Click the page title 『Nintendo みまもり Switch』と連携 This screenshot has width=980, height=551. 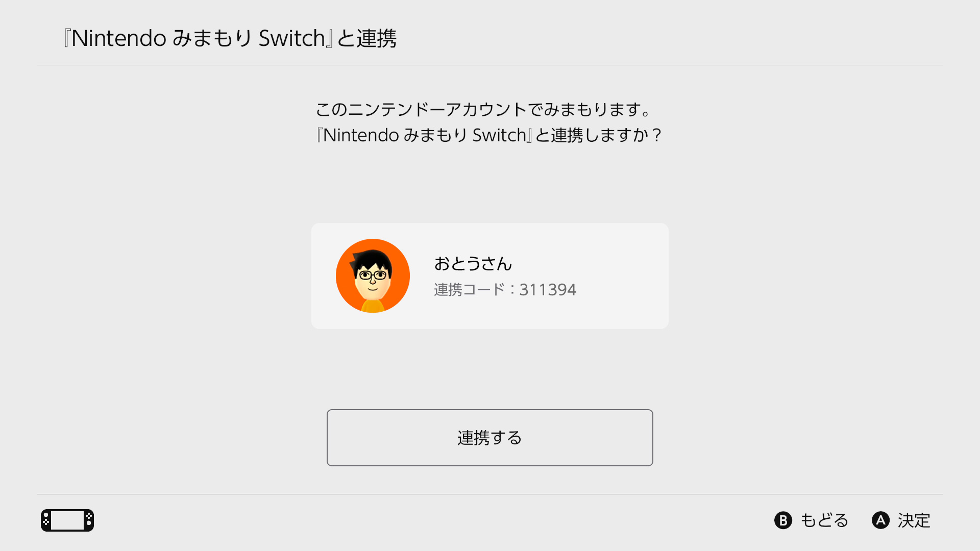(x=229, y=38)
